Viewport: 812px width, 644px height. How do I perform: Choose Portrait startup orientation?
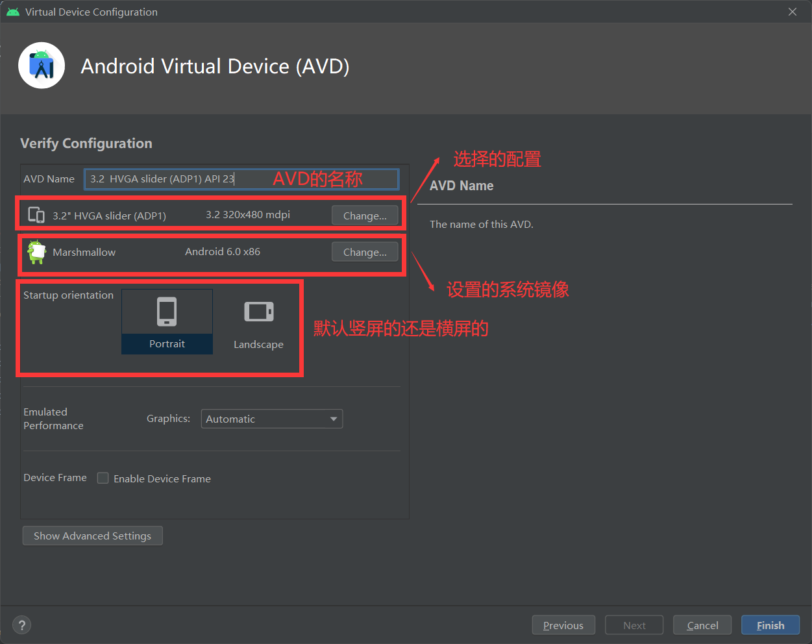(167, 321)
